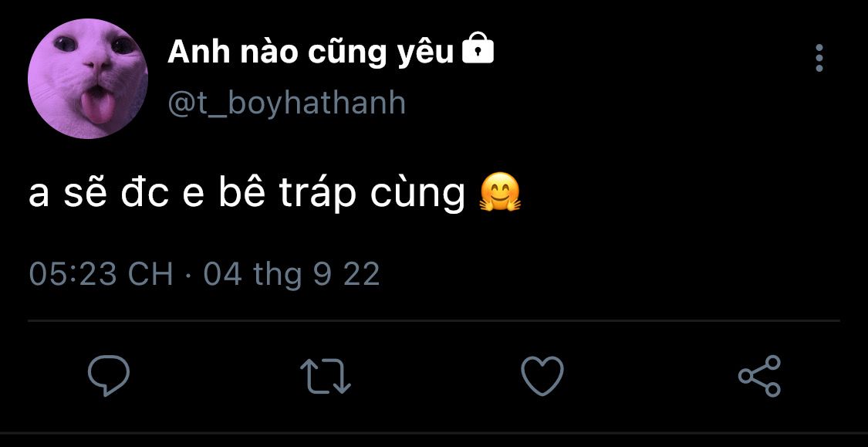
Task: Click the divider line below action icons
Action: point(434,432)
